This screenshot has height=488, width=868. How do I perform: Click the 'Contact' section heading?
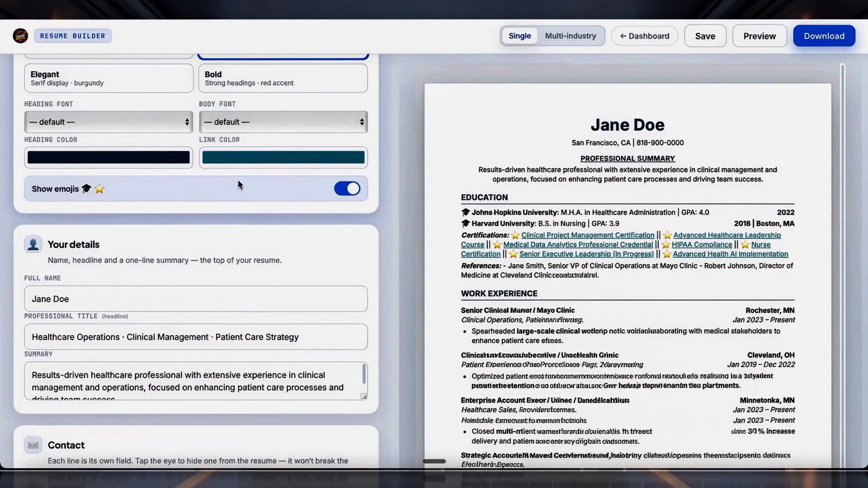pos(66,445)
